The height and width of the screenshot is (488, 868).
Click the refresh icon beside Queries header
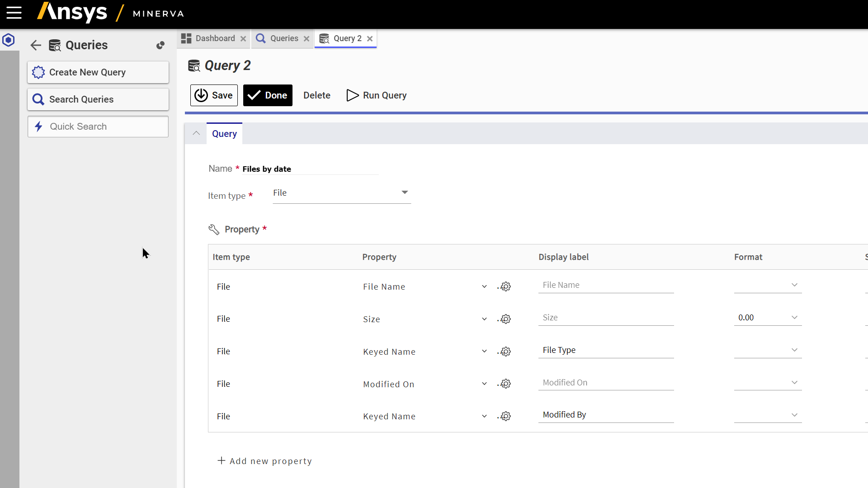click(160, 45)
